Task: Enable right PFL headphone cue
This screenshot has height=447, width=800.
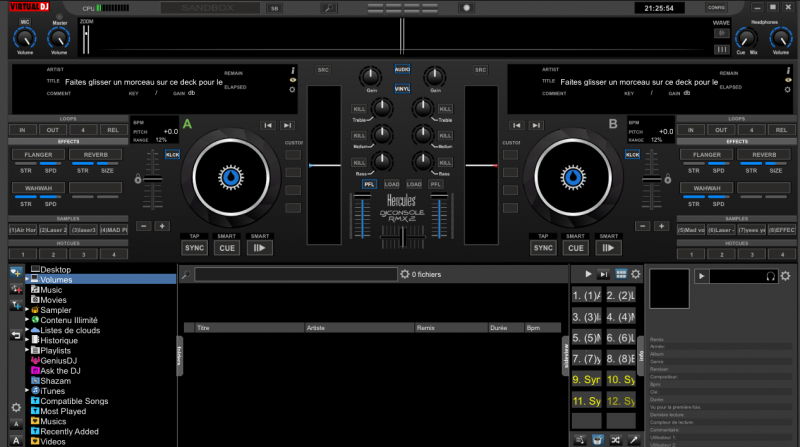Action: [x=435, y=184]
